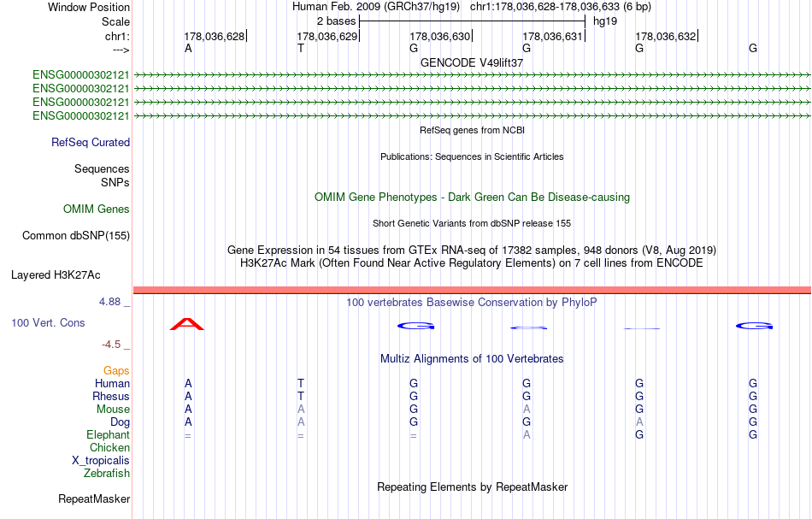This screenshot has height=519, width=812.
Task: Click the -4.5 PhyloP lower scale value
Action: (x=111, y=345)
